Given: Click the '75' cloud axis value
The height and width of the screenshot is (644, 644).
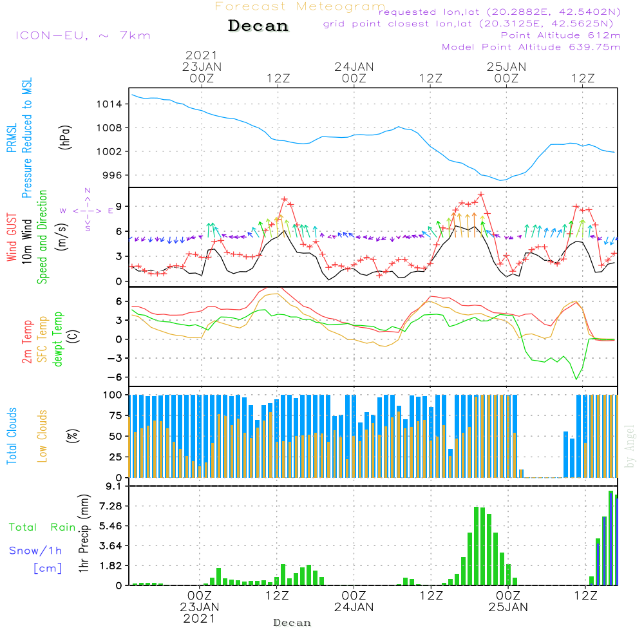Looking at the screenshot, I should tap(116, 415).
